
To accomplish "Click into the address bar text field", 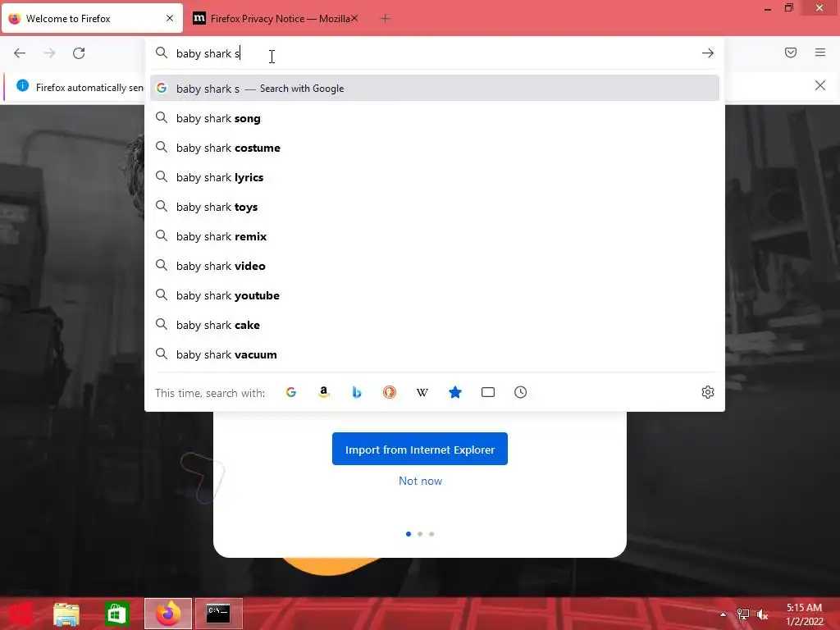I will (434, 53).
